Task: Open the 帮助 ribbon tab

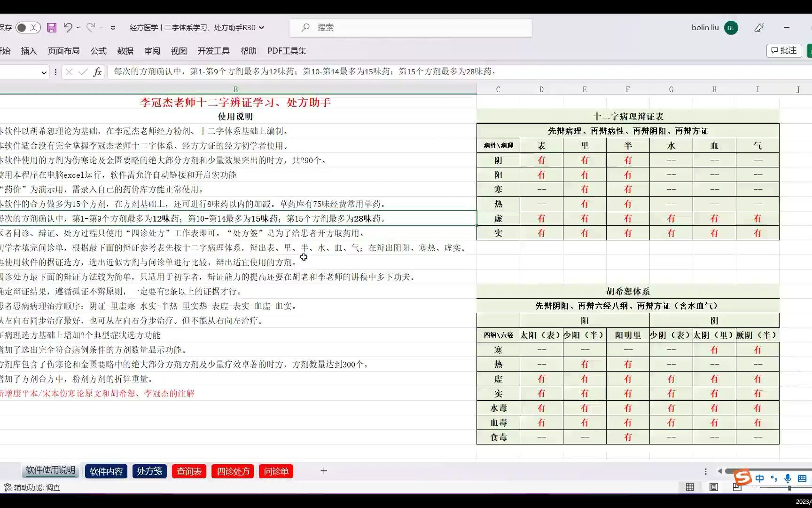Action: coord(249,51)
